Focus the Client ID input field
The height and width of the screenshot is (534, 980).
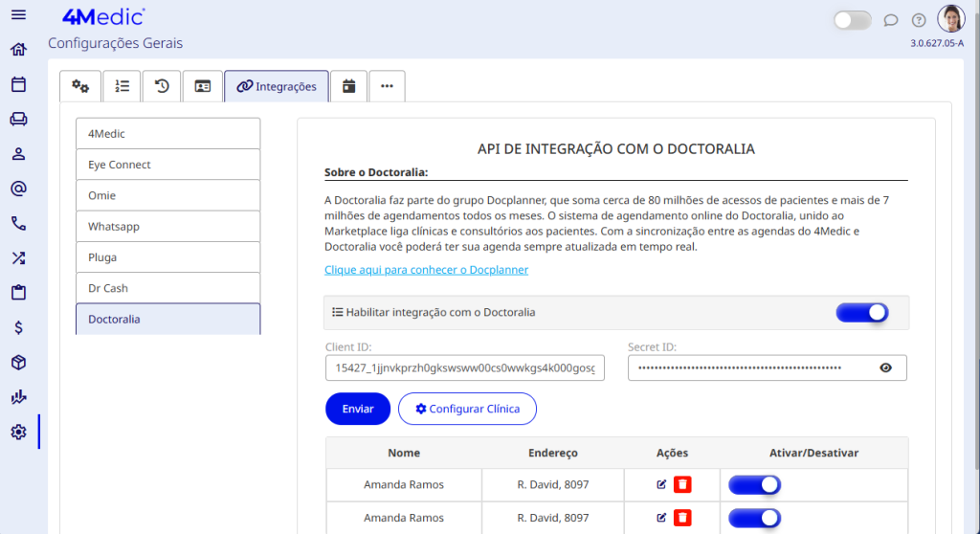click(465, 367)
